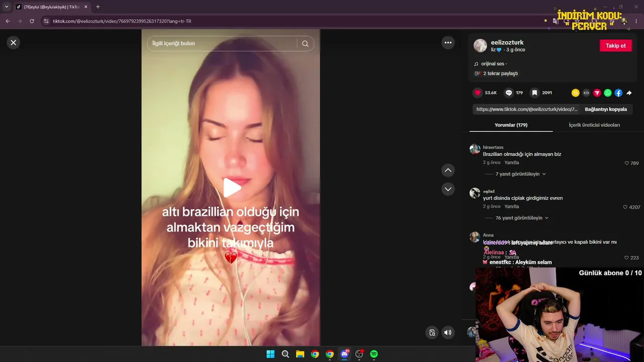Open the hiraertass username

coord(493,147)
